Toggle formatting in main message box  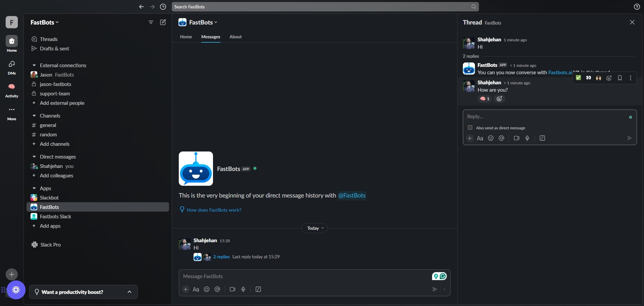click(x=196, y=289)
